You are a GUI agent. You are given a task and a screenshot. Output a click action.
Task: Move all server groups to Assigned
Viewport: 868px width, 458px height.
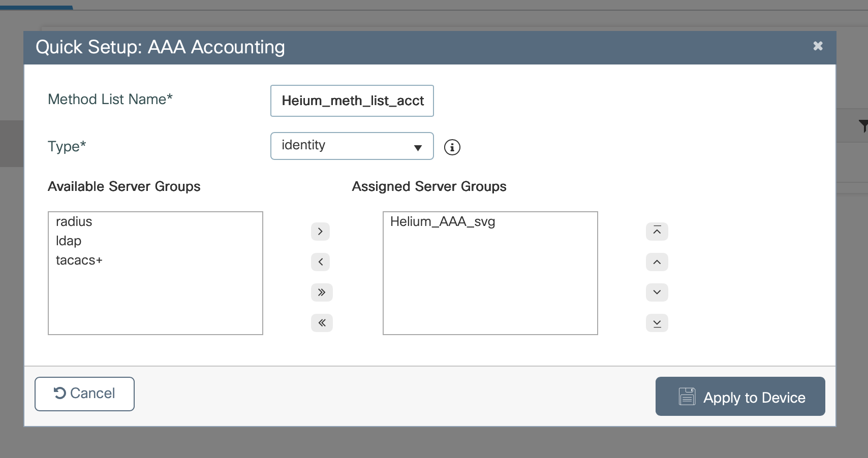click(x=321, y=292)
